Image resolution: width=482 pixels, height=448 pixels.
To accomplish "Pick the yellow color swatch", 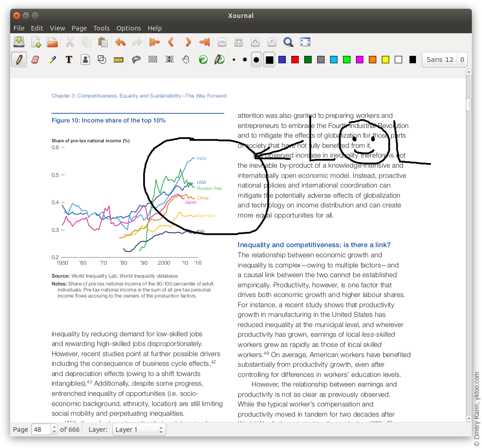I will [385, 60].
